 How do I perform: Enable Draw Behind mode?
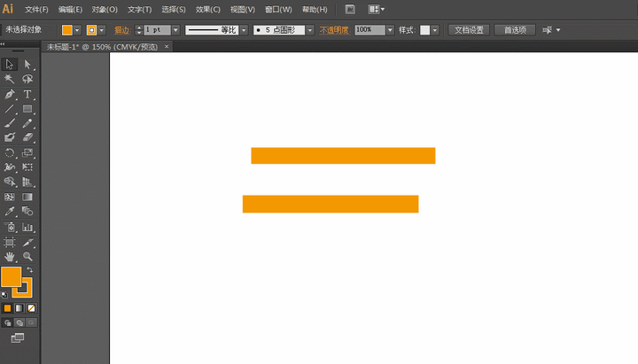tap(19, 322)
